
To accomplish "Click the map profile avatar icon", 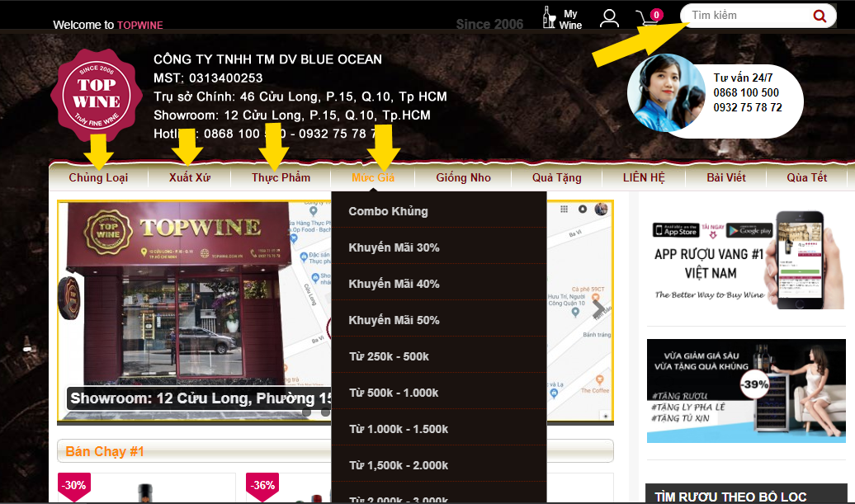I will point(601,210).
